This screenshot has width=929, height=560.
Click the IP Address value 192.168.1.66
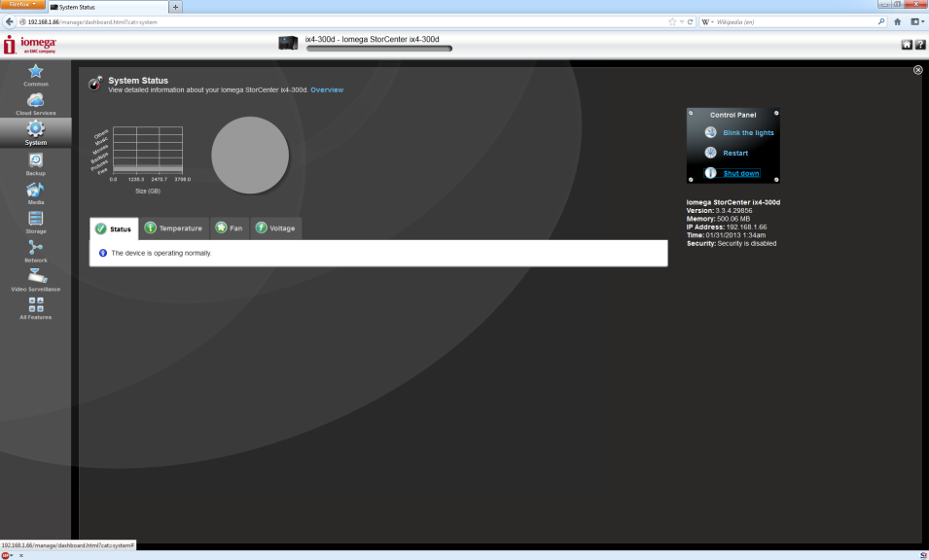point(746,227)
